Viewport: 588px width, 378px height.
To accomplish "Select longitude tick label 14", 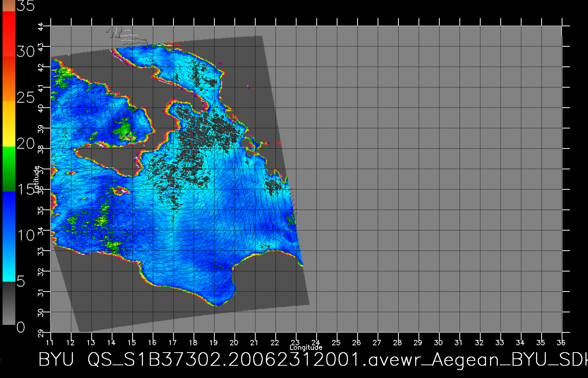I will [x=111, y=342].
